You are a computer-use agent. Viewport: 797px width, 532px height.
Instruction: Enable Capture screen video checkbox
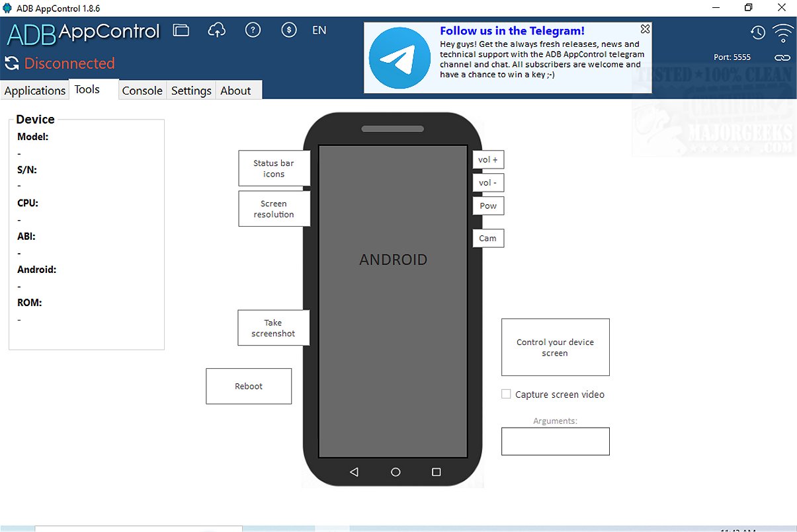coord(506,394)
